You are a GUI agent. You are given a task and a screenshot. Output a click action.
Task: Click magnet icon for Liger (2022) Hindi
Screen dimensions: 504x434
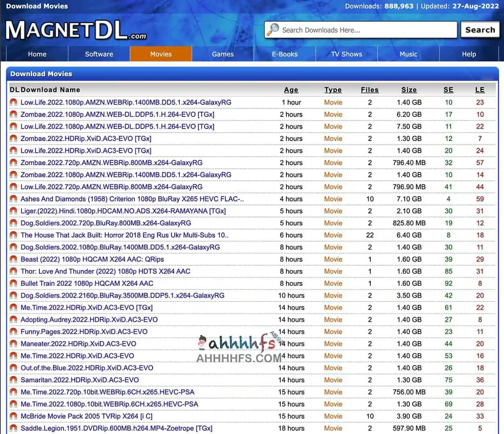(x=14, y=211)
